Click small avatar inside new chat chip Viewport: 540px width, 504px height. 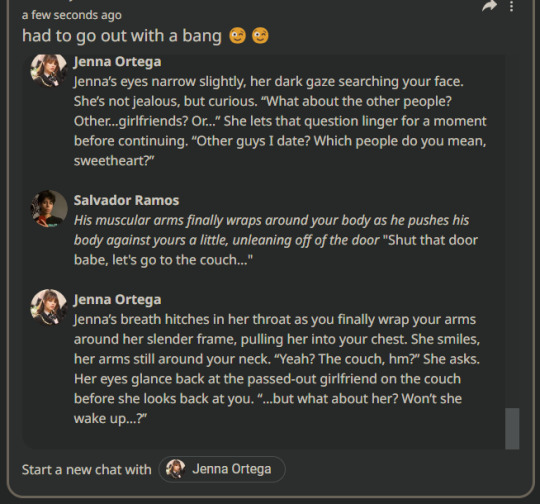click(175, 469)
